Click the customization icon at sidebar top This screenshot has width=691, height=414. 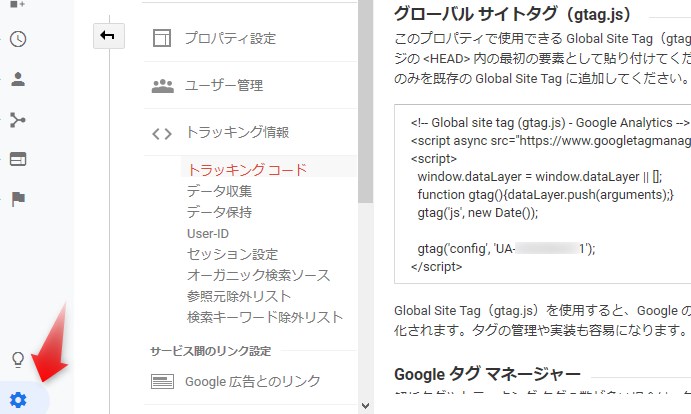coord(18,4)
